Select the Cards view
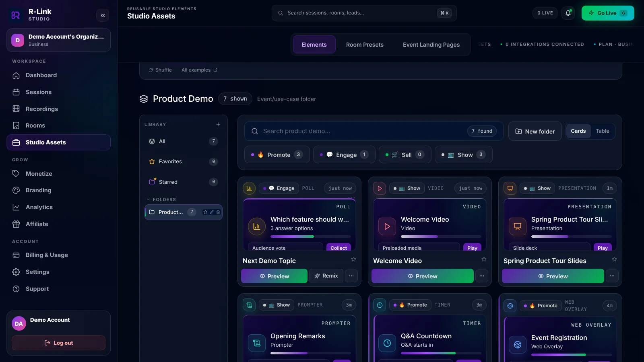Viewport: 644px width, 362px height. click(578, 131)
